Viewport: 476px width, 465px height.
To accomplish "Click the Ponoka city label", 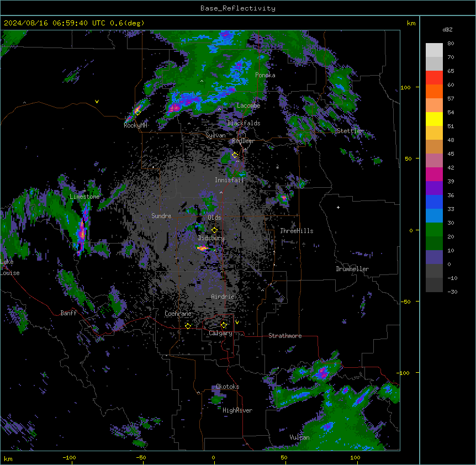I will pos(265,75).
